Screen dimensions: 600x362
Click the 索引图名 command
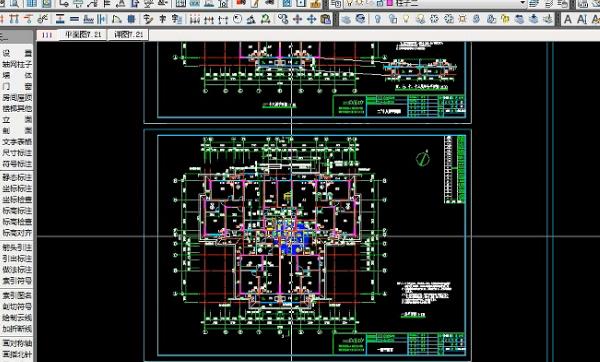point(17,295)
